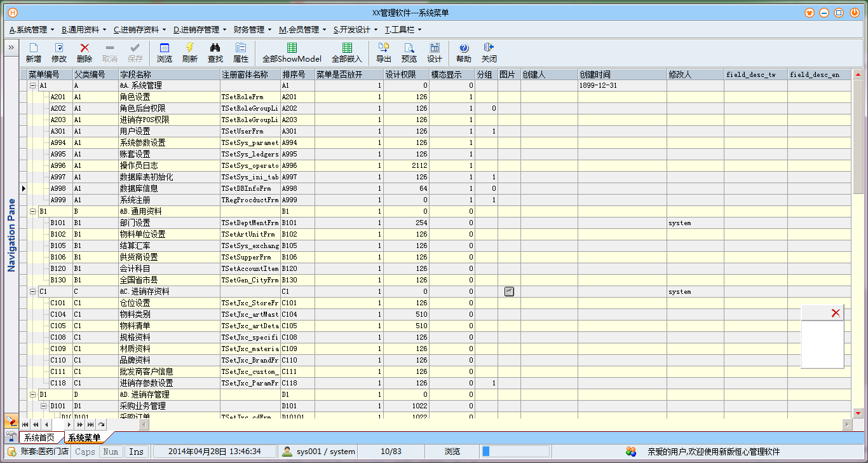Go to first record navigator button
This screenshot has width=868, height=463.
tap(25, 424)
